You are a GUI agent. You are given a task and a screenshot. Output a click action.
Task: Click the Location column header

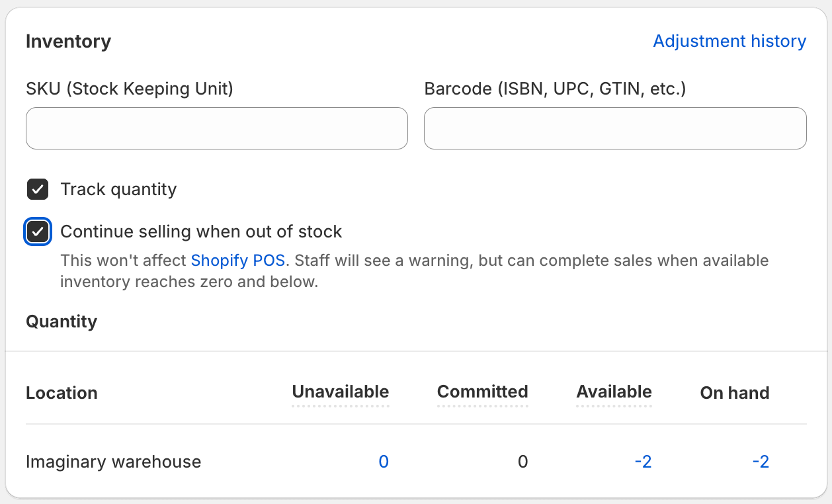62,393
